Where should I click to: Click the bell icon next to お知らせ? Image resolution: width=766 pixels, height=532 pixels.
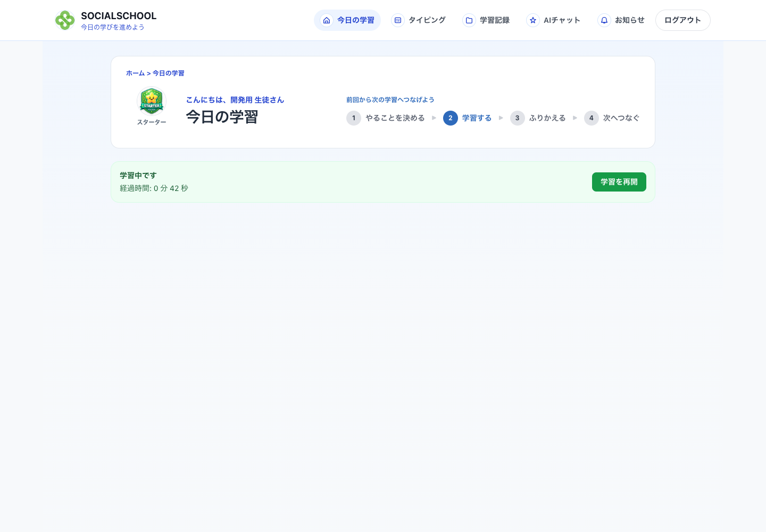pos(604,20)
